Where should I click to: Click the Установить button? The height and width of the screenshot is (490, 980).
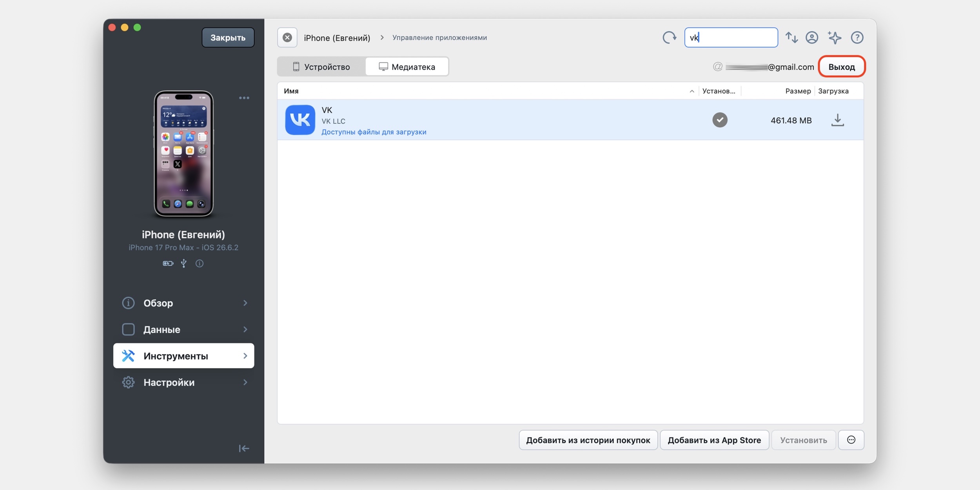point(804,440)
